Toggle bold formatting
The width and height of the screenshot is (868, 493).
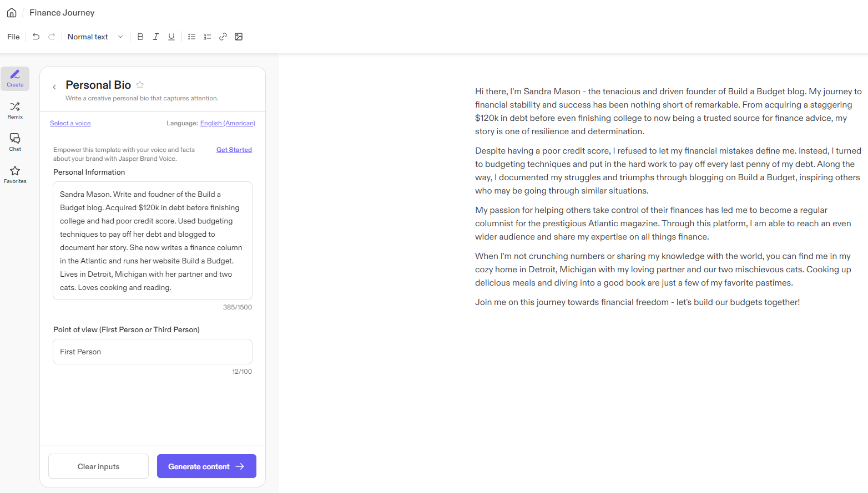tap(140, 37)
